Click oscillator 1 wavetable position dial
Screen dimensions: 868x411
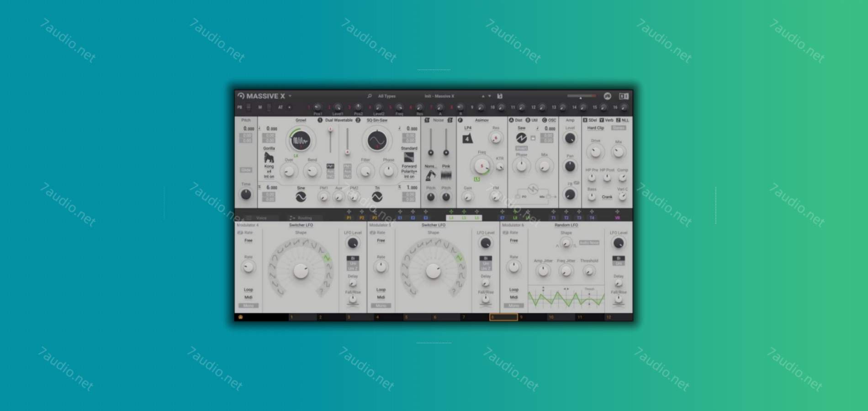(x=301, y=141)
